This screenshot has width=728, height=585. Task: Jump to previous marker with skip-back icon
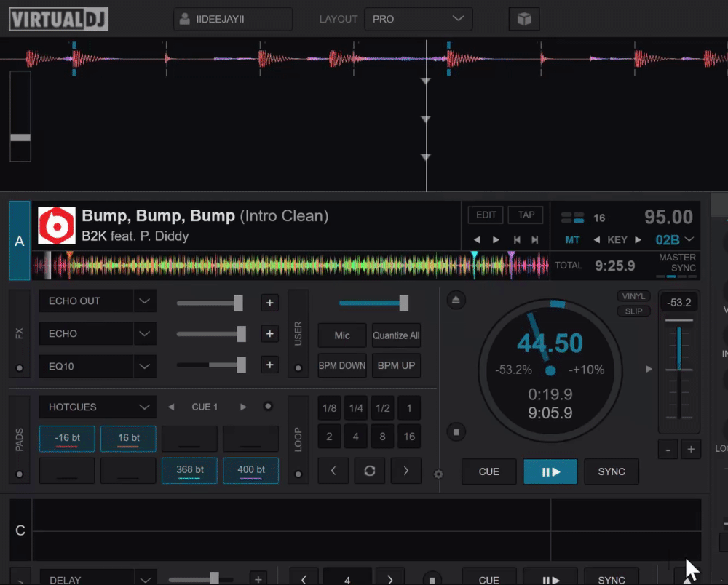tap(517, 240)
